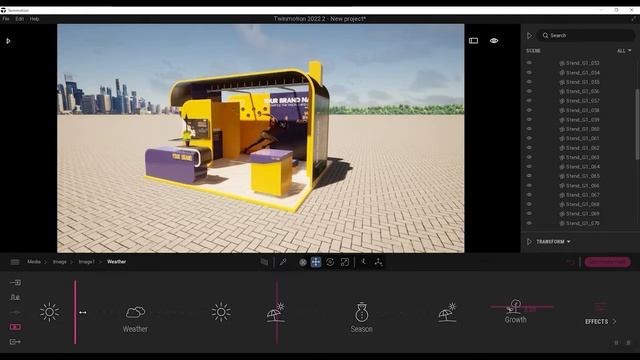The height and width of the screenshot is (360, 640).
Task: Select the Move (translate) tool
Action: click(x=316, y=262)
